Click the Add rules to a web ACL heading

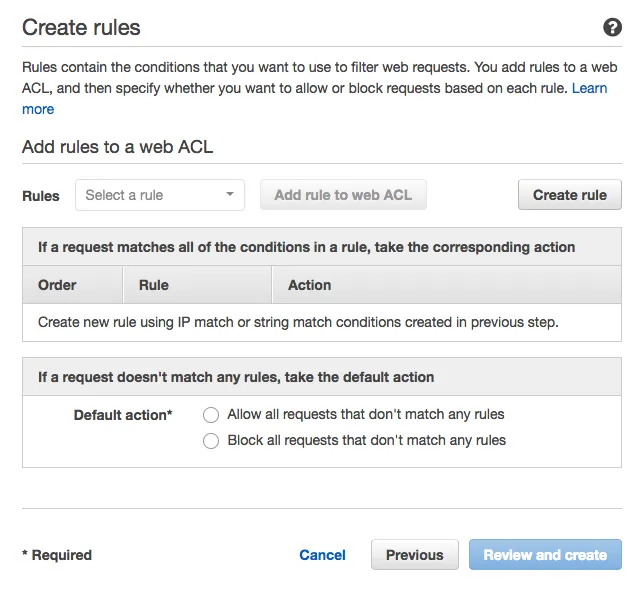[117, 147]
